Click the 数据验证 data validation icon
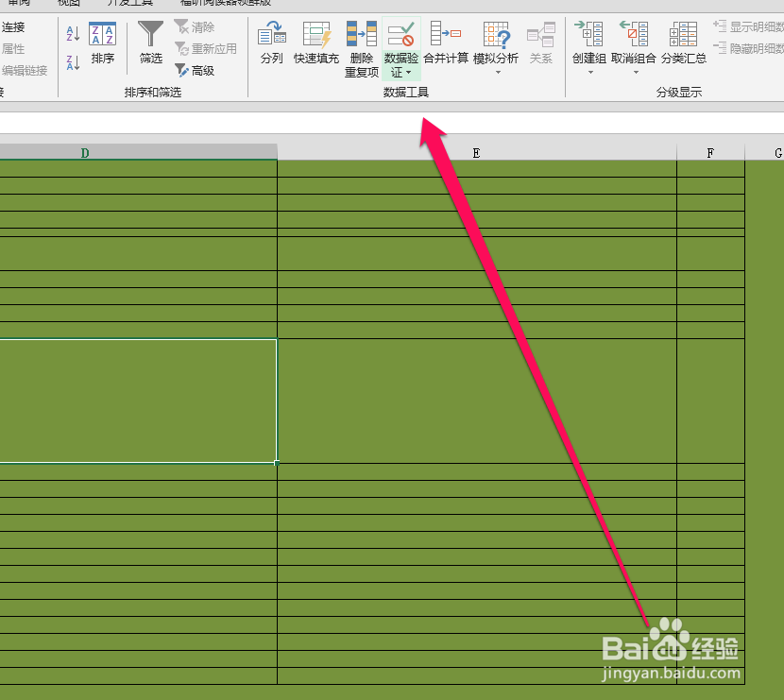784x700 pixels. [401, 34]
